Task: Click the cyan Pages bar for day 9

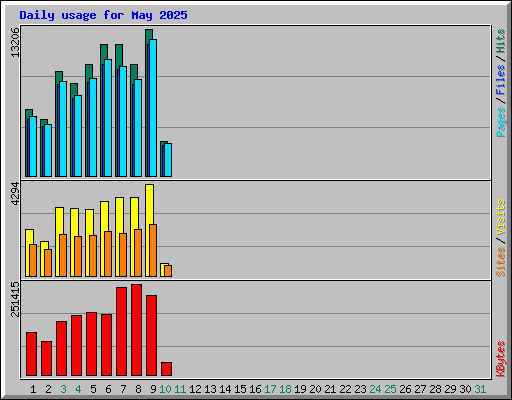Action: tap(153, 108)
